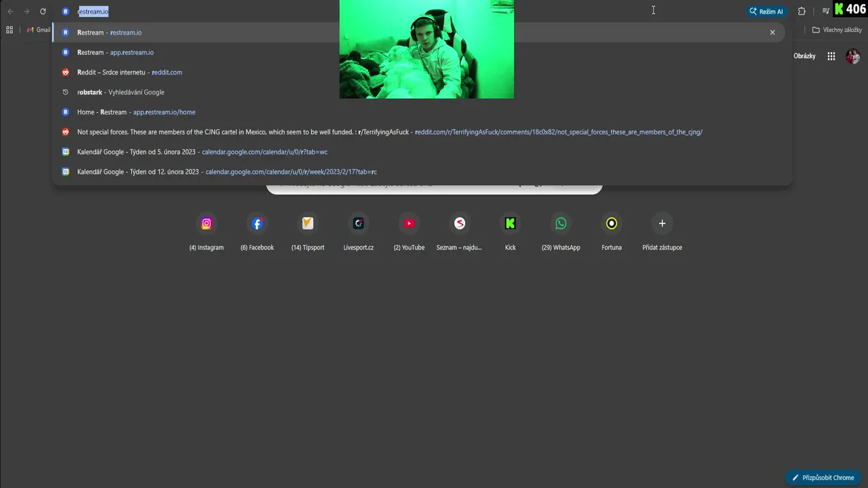
Task: Click the Obrázky link
Action: (x=804, y=56)
